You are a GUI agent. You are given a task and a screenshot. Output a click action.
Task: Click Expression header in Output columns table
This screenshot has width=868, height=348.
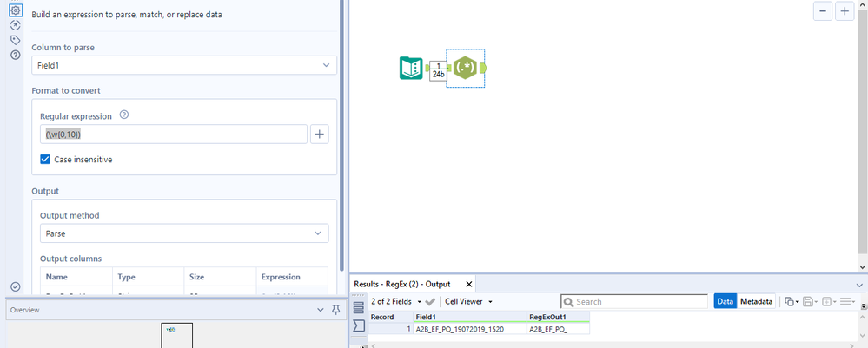point(292,277)
